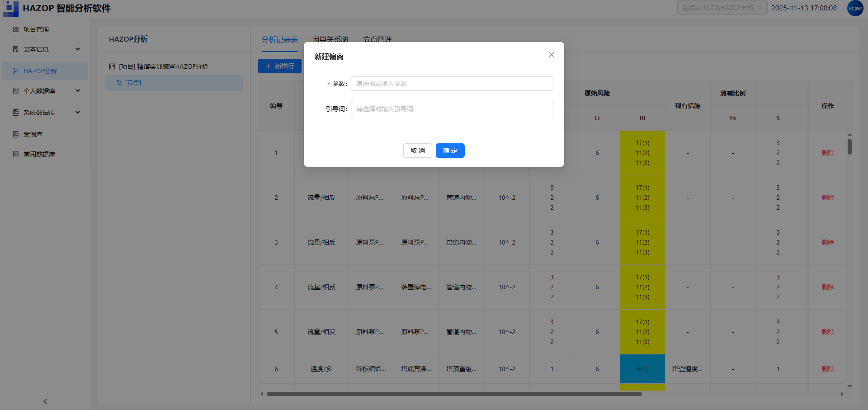The height and width of the screenshot is (410, 868).
Task: Open the 引导词 combo box field
Action: pyautogui.click(x=452, y=109)
